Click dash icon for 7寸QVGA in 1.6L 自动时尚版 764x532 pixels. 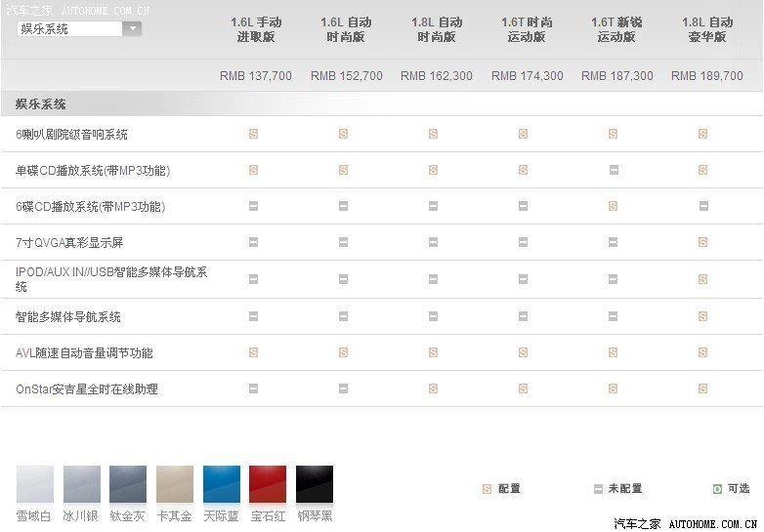344,242
